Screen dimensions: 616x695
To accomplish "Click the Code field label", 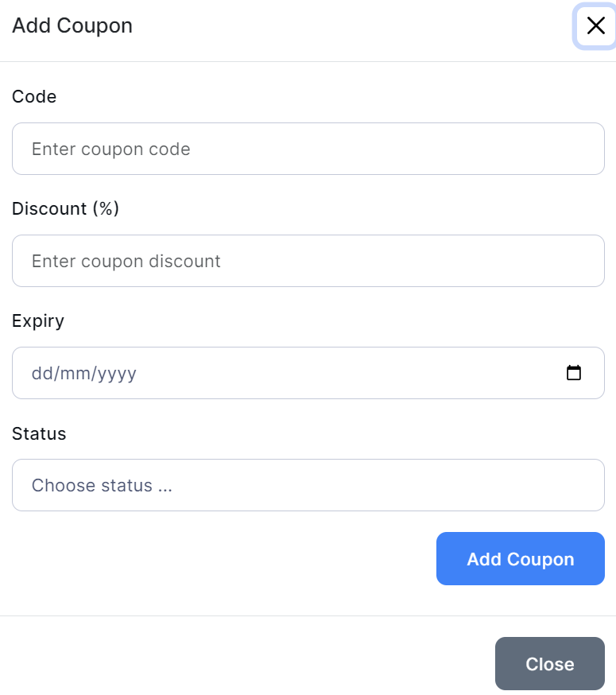I will pos(34,97).
